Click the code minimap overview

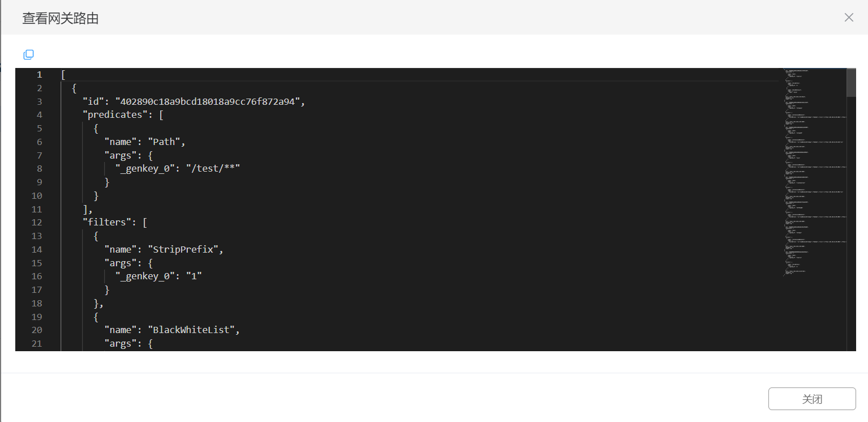pos(815,172)
